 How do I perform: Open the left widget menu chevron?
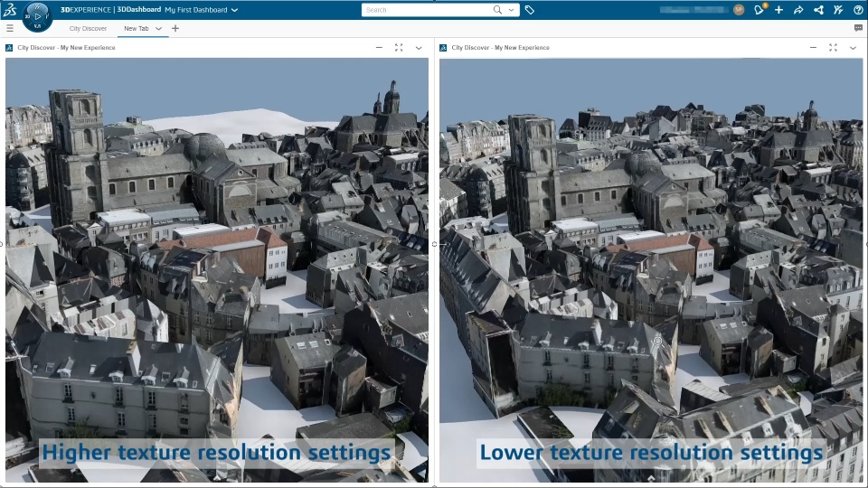[x=419, y=48]
